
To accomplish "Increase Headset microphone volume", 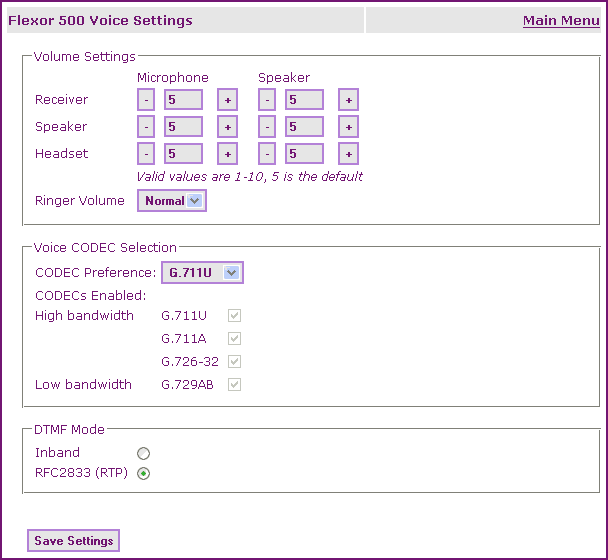I will 228,154.
